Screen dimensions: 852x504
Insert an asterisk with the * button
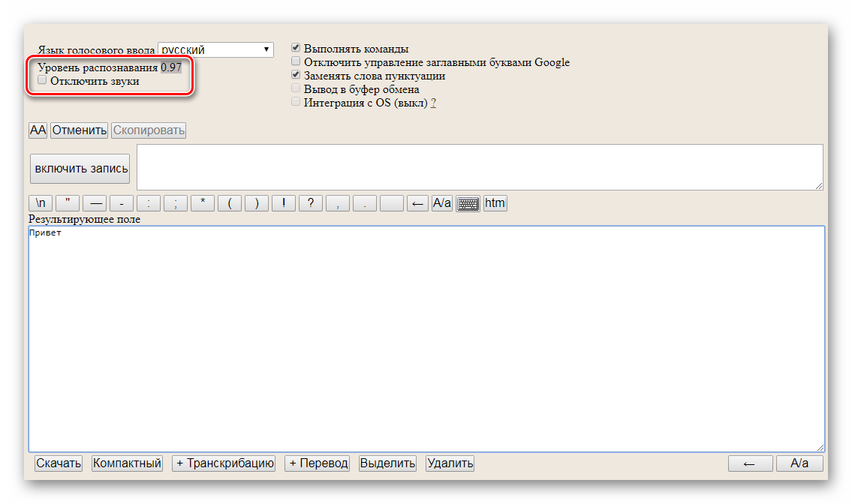203,203
